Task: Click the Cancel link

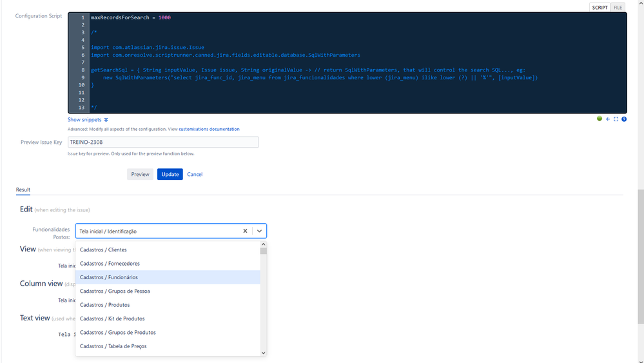Action: pos(195,174)
